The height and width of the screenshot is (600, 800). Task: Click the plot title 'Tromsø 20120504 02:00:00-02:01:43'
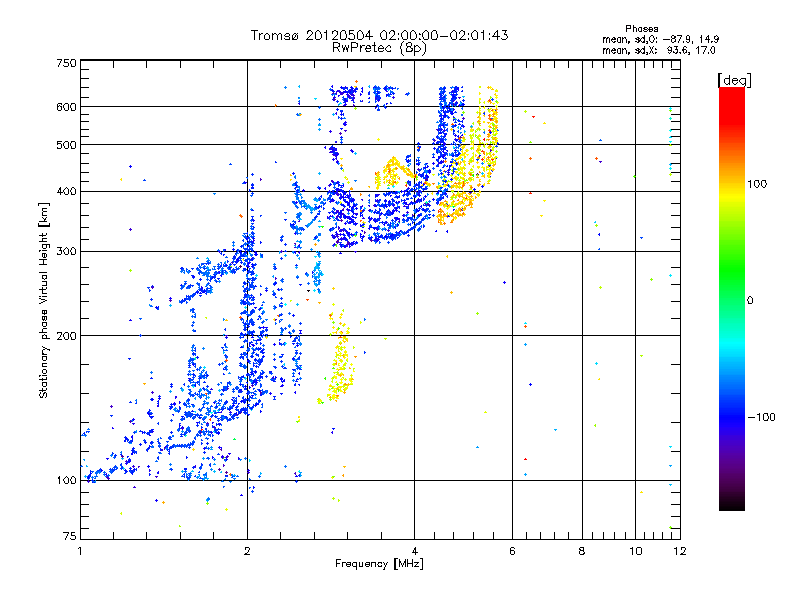(x=379, y=35)
